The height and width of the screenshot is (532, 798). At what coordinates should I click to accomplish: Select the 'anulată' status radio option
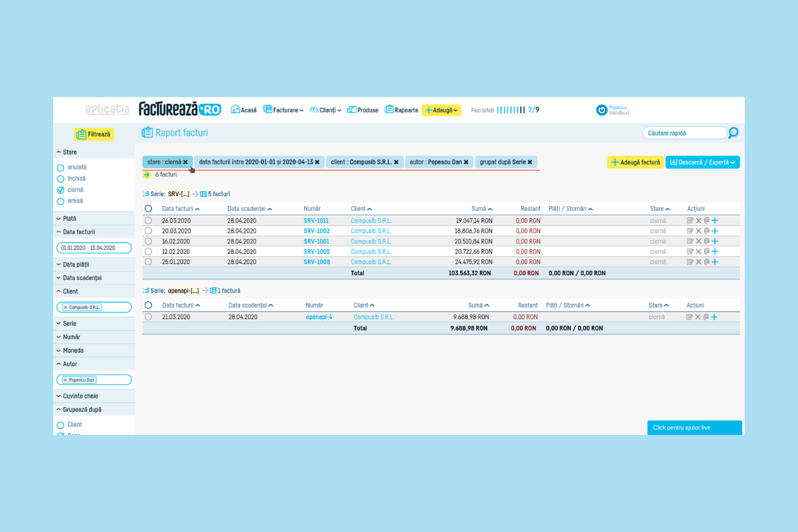(61, 168)
